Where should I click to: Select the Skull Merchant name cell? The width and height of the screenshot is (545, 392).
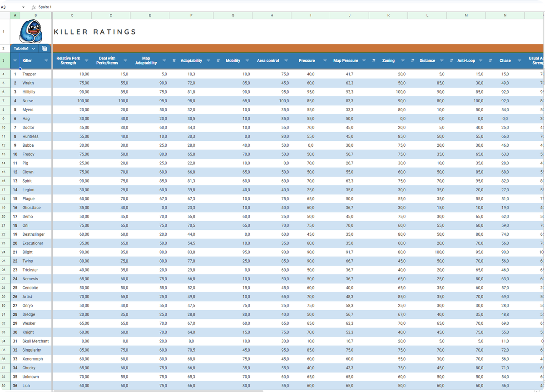[35, 341]
